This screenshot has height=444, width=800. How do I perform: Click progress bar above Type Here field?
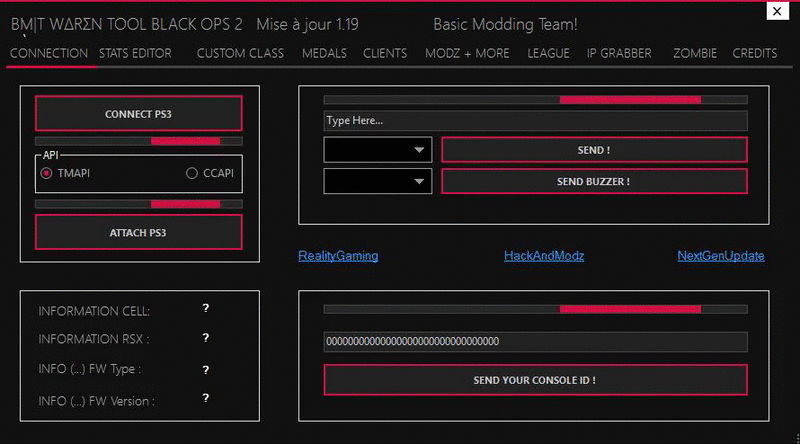coord(535,100)
